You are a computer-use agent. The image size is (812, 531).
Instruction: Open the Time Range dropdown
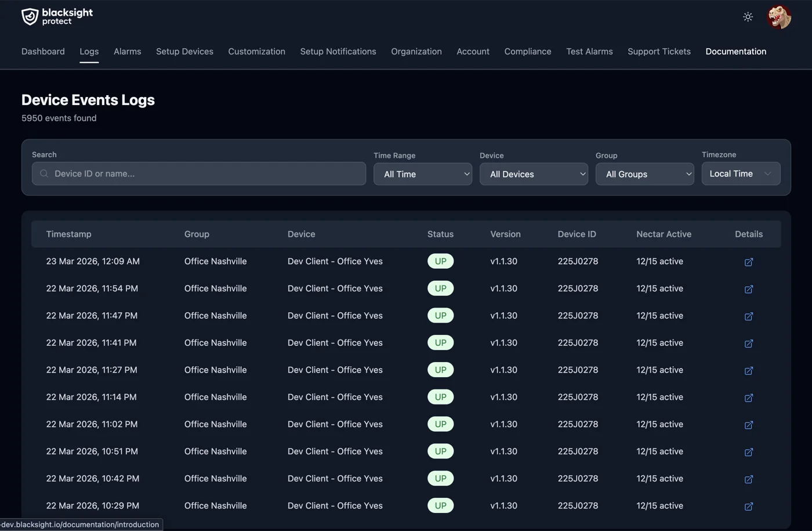click(x=422, y=174)
